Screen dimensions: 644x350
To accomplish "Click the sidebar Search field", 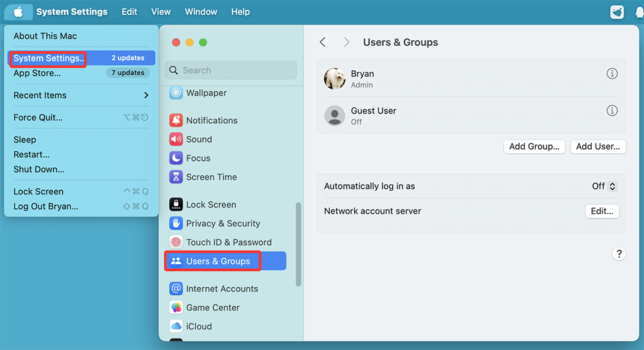I will click(x=231, y=70).
